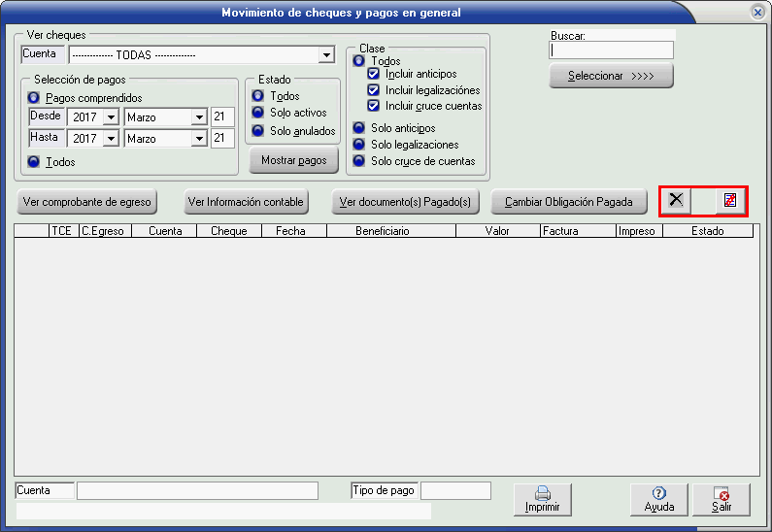Screen dimensions: 772x532
Task: Close the window with title bar X
Action: (757, 13)
